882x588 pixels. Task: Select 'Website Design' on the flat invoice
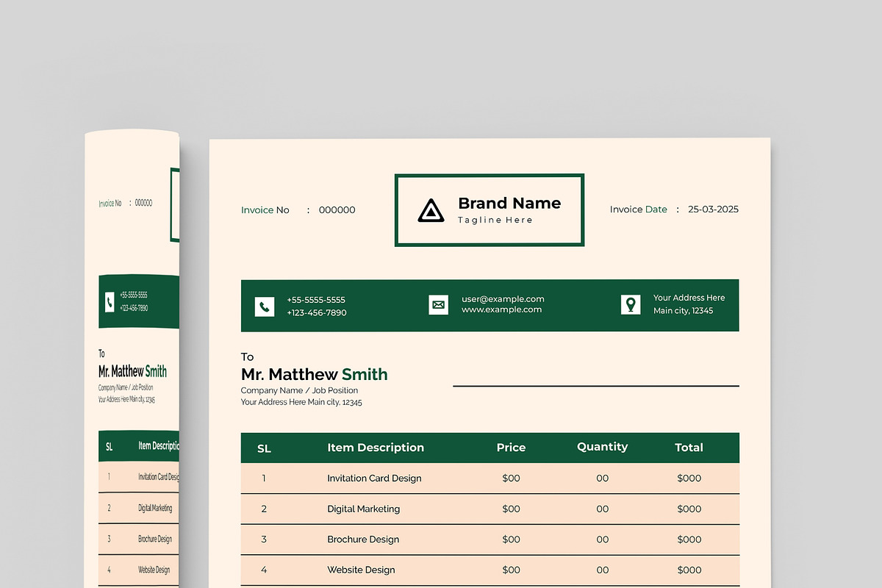(361, 570)
